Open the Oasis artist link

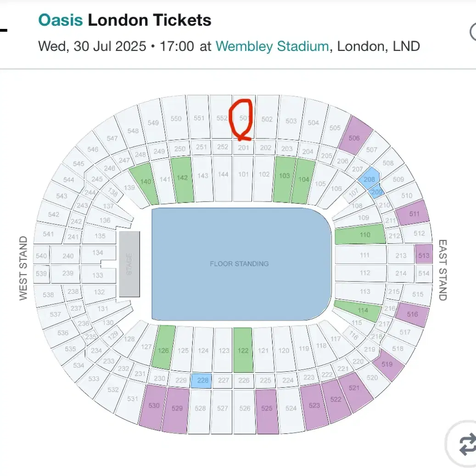pyautogui.click(x=61, y=20)
